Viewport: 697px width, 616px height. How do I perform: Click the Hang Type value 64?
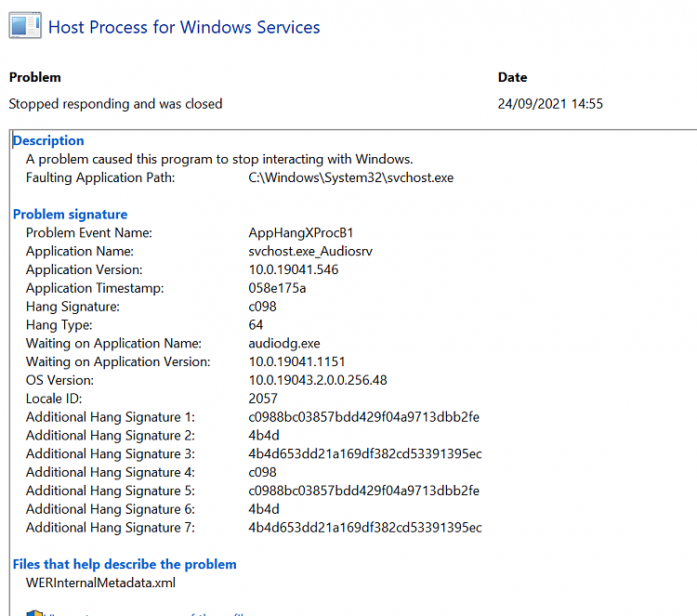[x=256, y=325]
